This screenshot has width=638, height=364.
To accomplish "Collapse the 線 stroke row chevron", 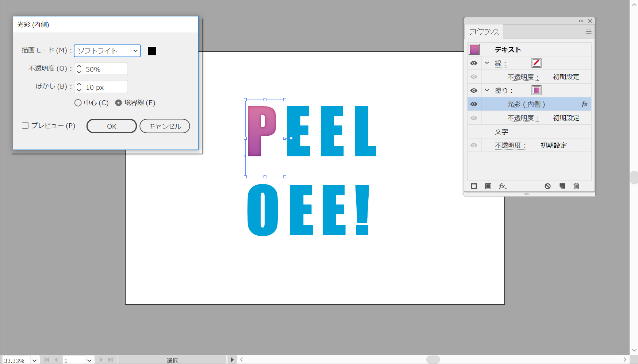I will coord(487,63).
